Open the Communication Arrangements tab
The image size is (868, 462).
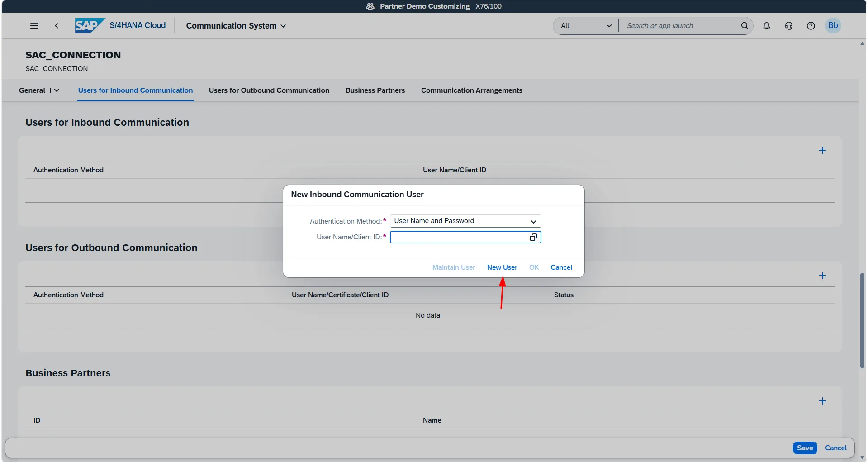471,90
